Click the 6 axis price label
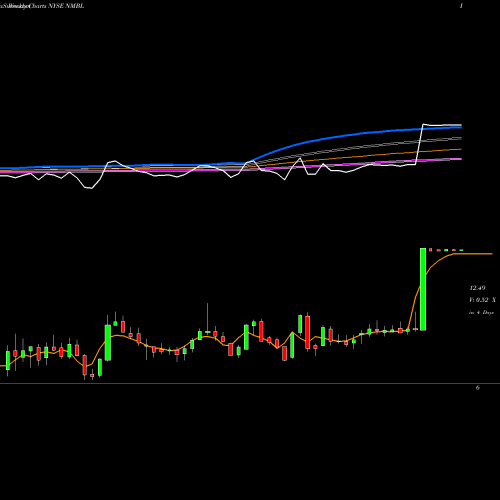 (478, 388)
